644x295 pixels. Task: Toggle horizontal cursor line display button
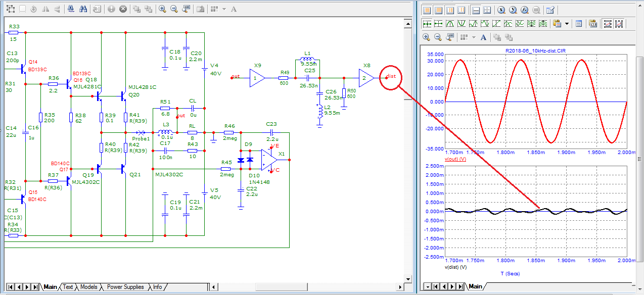[476, 10]
